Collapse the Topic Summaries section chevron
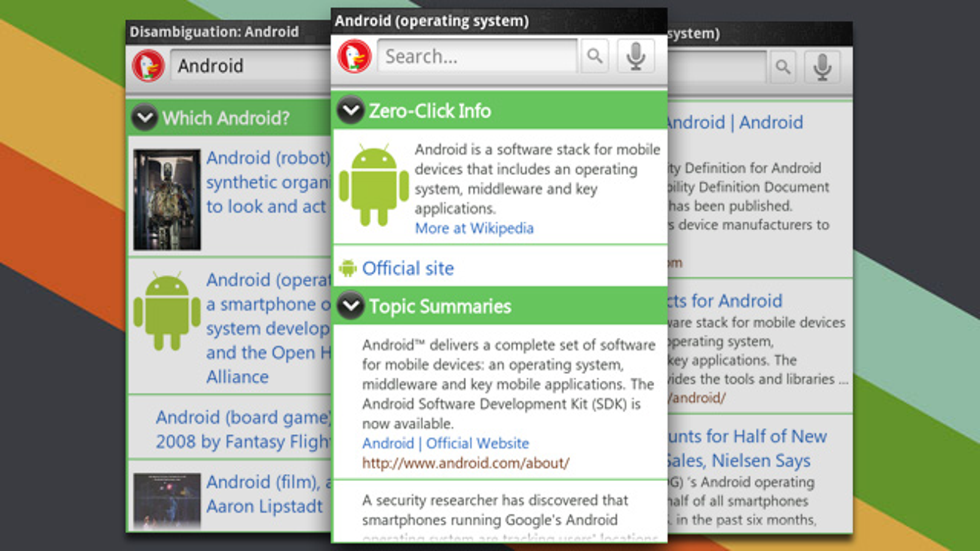 [x=351, y=305]
